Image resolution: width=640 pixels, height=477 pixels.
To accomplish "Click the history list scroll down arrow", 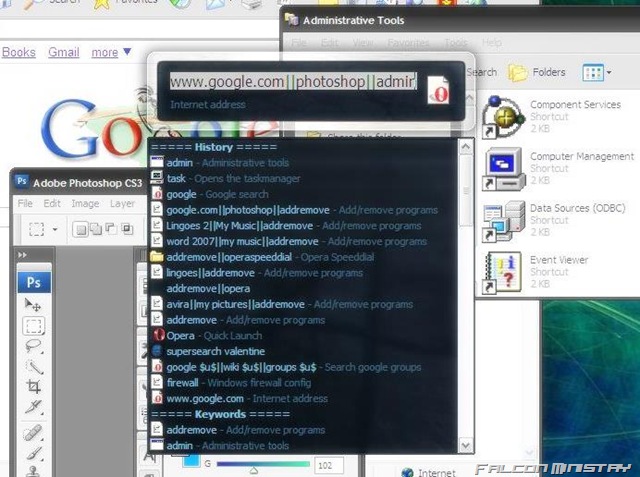I will point(466,445).
